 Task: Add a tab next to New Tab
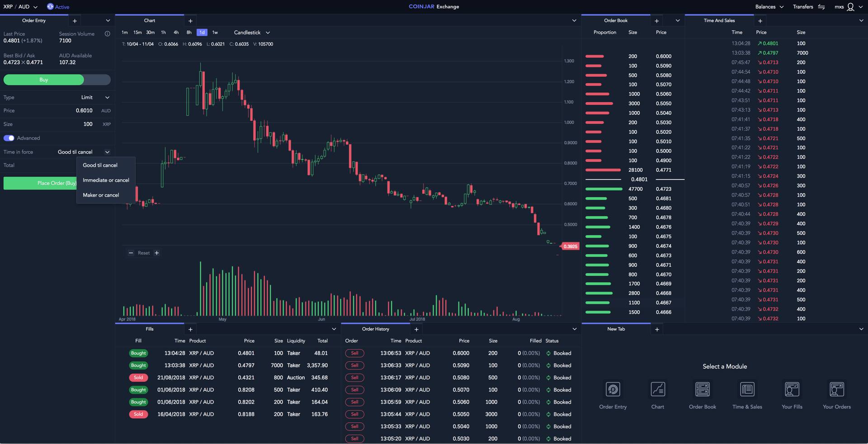point(657,329)
